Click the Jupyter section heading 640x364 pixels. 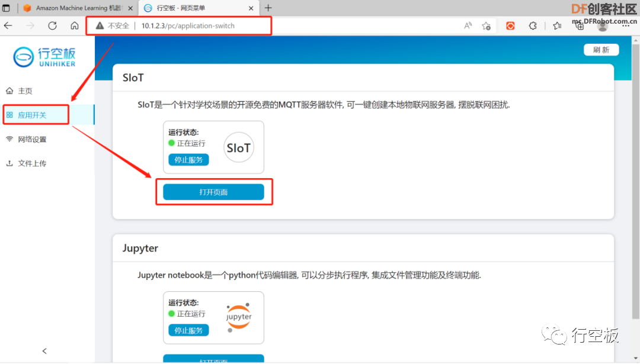pyautogui.click(x=140, y=248)
